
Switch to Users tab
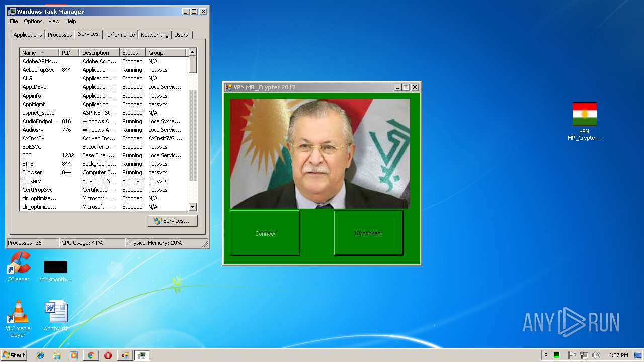181,35
